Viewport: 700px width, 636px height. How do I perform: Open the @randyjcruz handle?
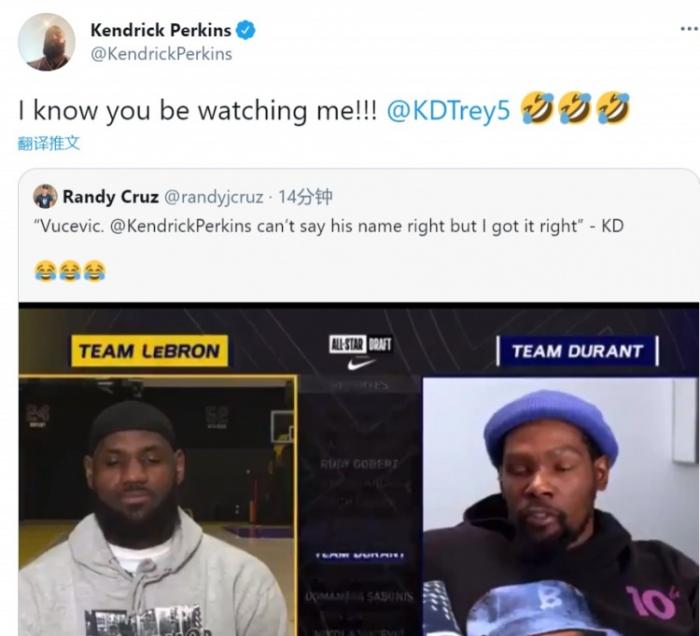tap(214, 196)
